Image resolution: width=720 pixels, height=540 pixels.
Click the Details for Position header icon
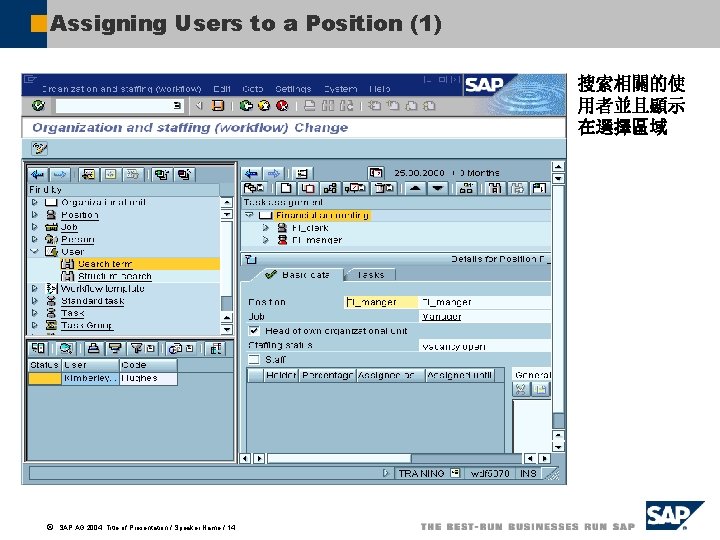click(x=250, y=259)
